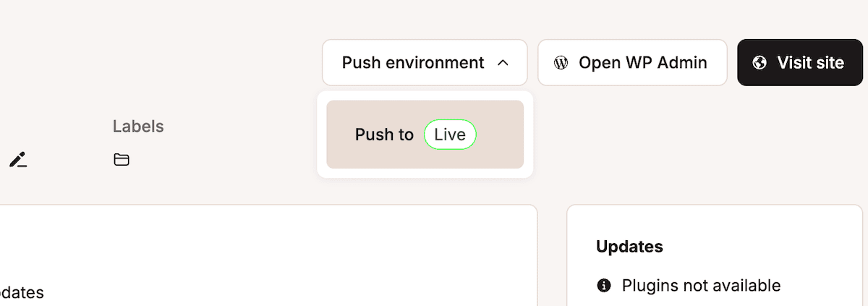Click the "Open WP Admin" label text
This screenshot has height=306, width=868.
(x=643, y=63)
